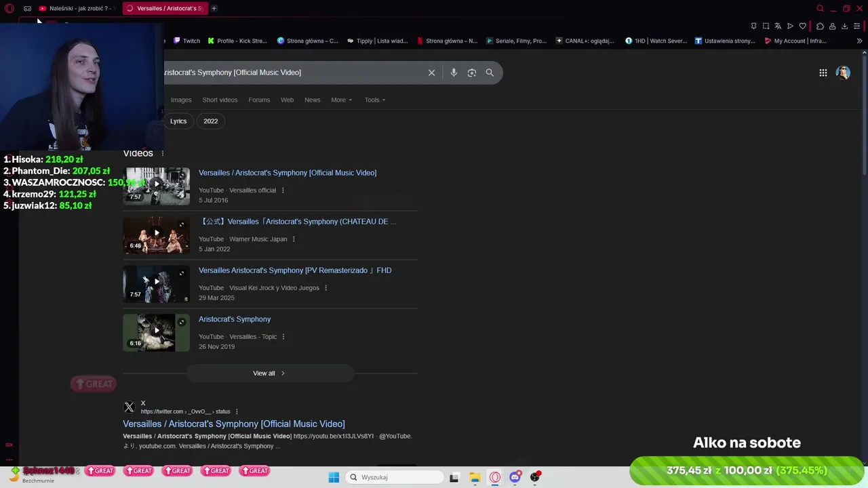Viewport: 868px width, 488px height.
Task: Open the My Account Infra... bookmark
Action: tap(795, 41)
